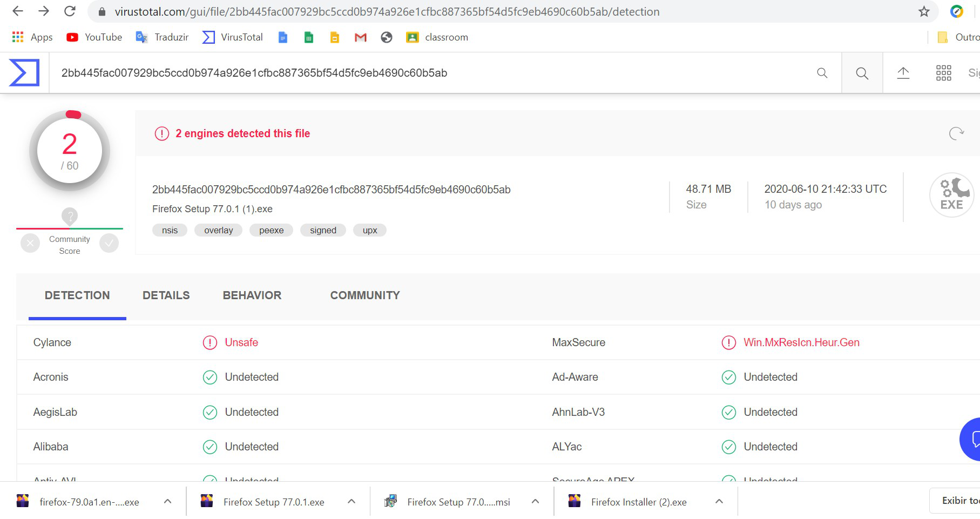Click the community score question marker
This screenshot has width=980, height=519.
(x=70, y=216)
